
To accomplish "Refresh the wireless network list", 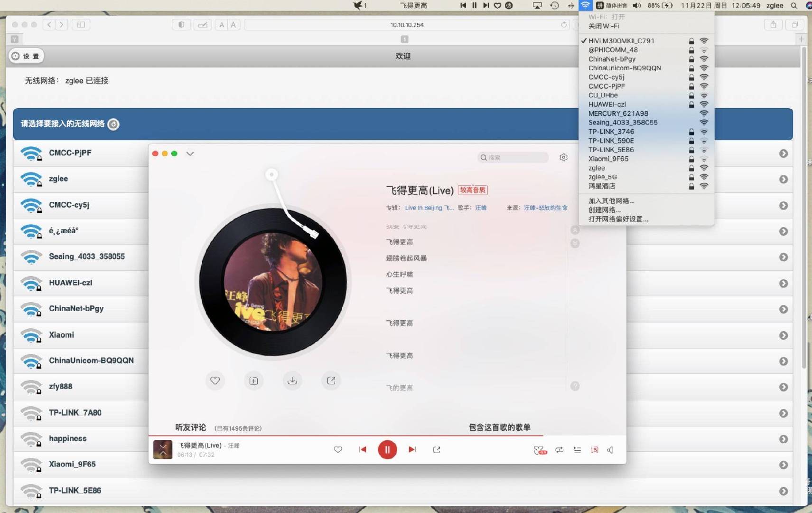I will click(x=113, y=124).
